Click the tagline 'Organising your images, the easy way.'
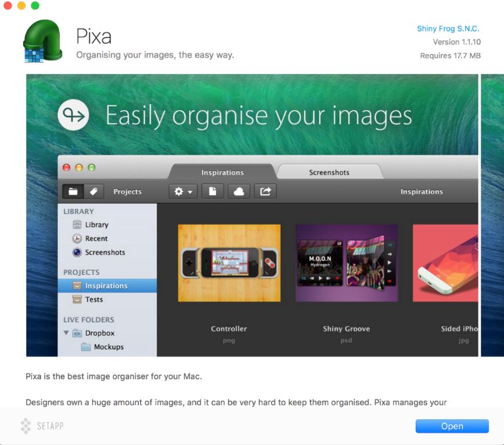This screenshot has width=504, height=445. pyautogui.click(x=155, y=55)
